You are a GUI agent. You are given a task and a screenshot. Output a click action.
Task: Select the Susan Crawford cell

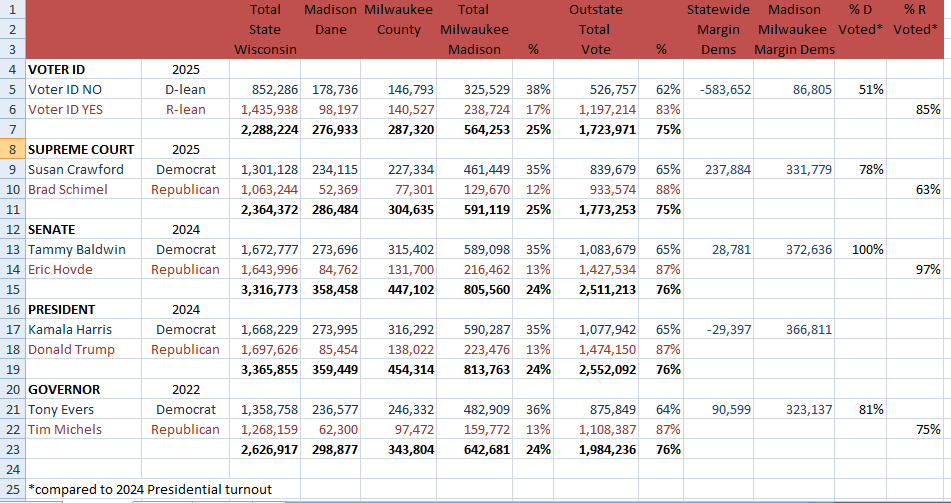click(84, 169)
